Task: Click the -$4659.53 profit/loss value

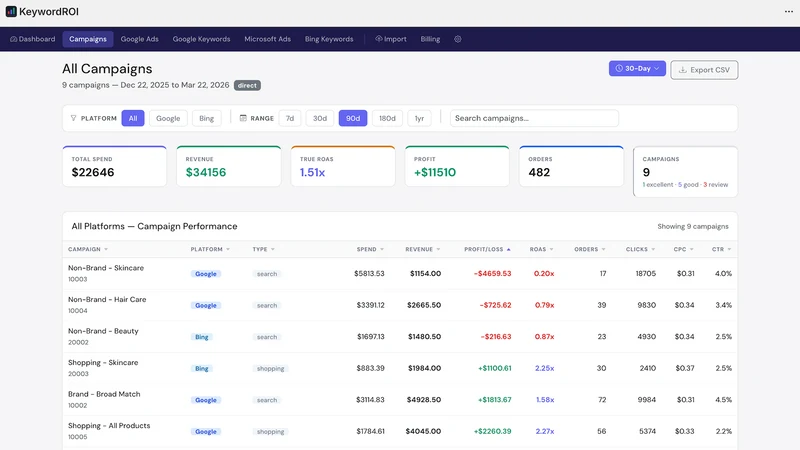Action: (492, 274)
